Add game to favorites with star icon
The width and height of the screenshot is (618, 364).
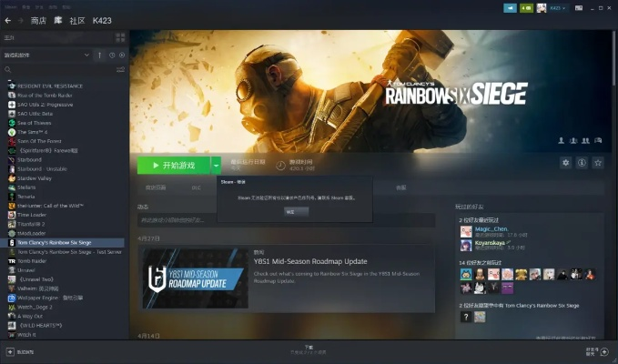[x=598, y=163]
